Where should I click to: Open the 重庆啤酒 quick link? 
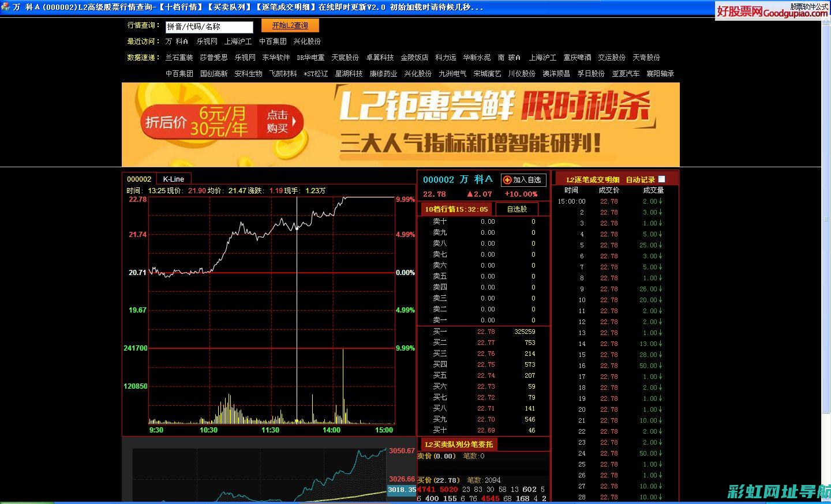click(x=577, y=58)
